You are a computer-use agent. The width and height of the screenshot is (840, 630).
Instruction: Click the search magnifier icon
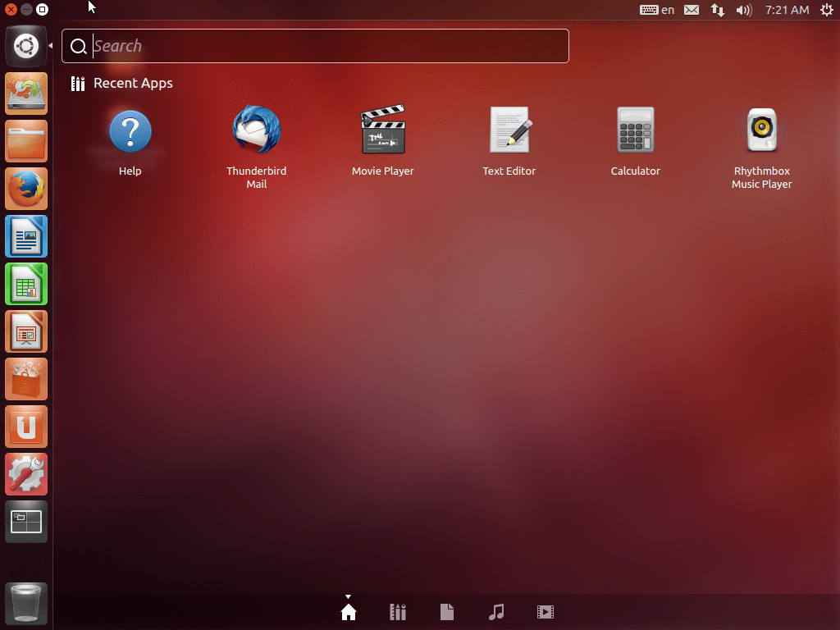(x=78, y=47)
